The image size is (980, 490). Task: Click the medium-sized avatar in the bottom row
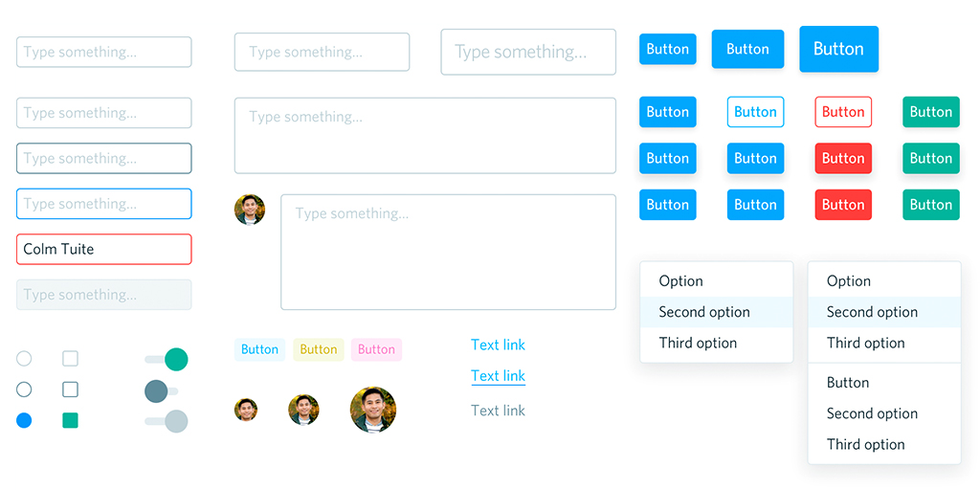[x=303, y=410]
